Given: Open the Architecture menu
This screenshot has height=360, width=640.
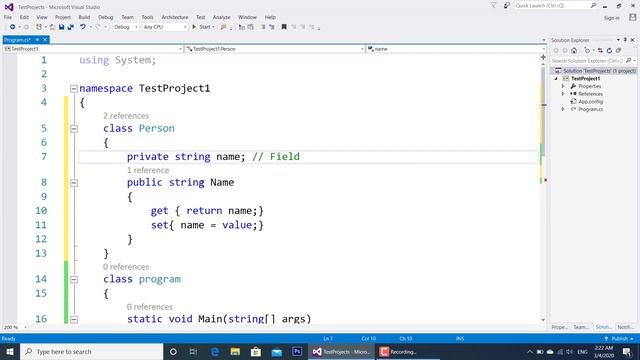Looking at the screenshot, I should click(x=175, y=17).
